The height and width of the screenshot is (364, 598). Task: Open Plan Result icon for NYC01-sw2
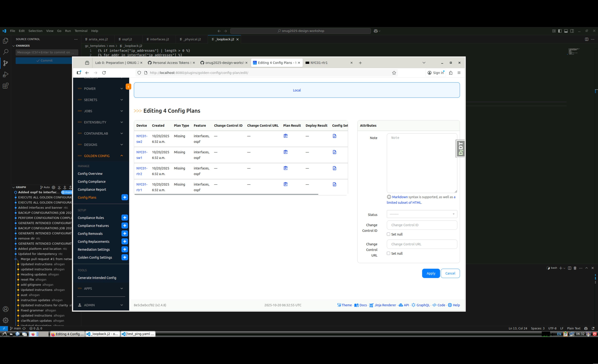pos(285,136)
